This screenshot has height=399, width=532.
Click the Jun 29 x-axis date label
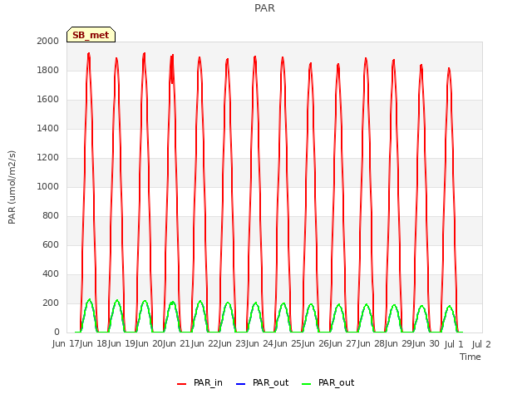point(399,344)
